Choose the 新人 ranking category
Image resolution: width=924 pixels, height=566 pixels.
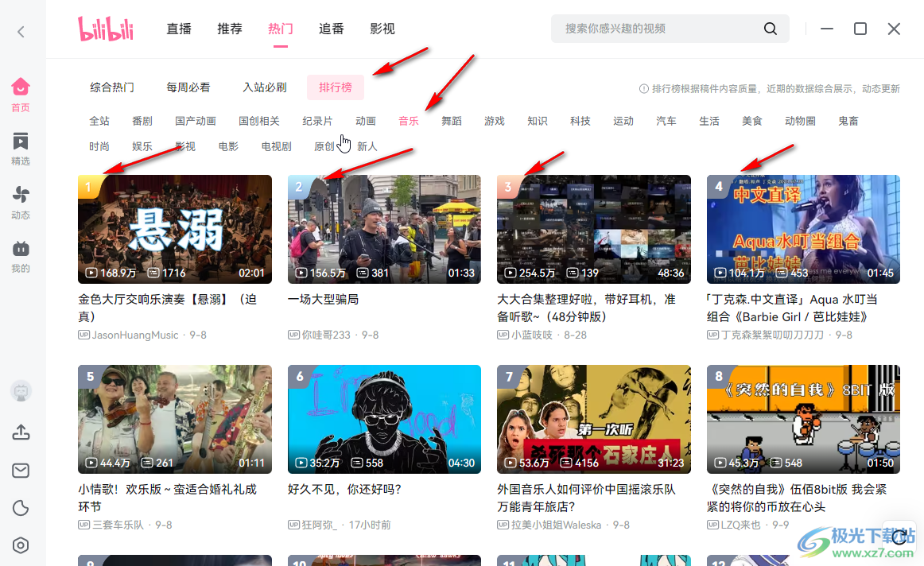(x=367, y=146)
